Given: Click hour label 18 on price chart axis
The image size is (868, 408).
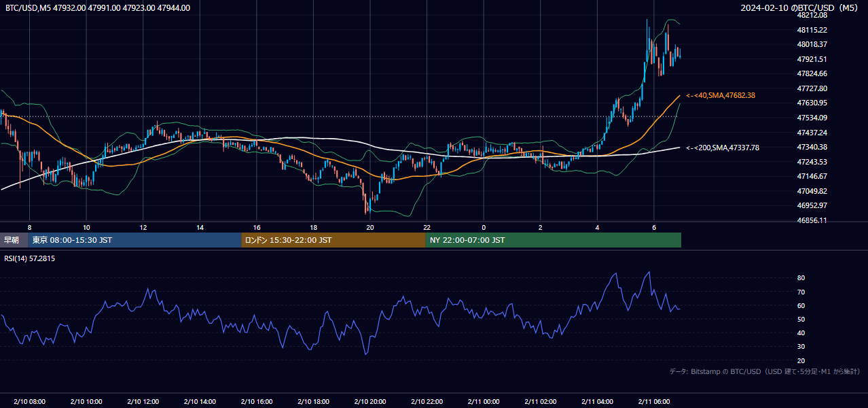Looking at the screenshot, I should (x=313, y=227).
